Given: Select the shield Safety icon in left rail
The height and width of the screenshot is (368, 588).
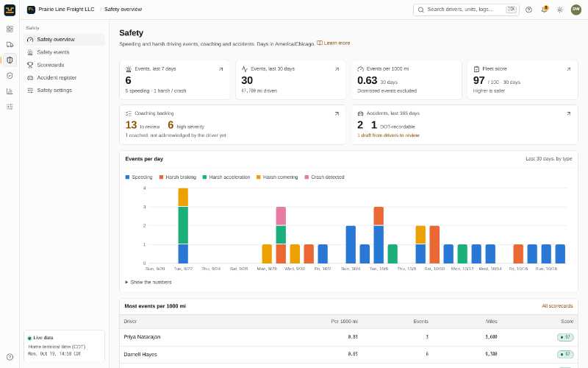Looking at the screenshot, I should click(x=10, y=60).
